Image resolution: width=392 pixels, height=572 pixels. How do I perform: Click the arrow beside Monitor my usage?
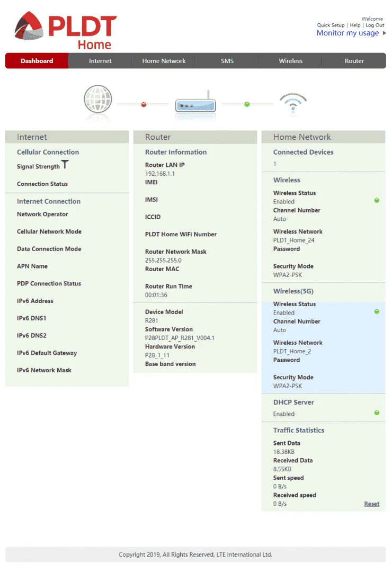385,33
